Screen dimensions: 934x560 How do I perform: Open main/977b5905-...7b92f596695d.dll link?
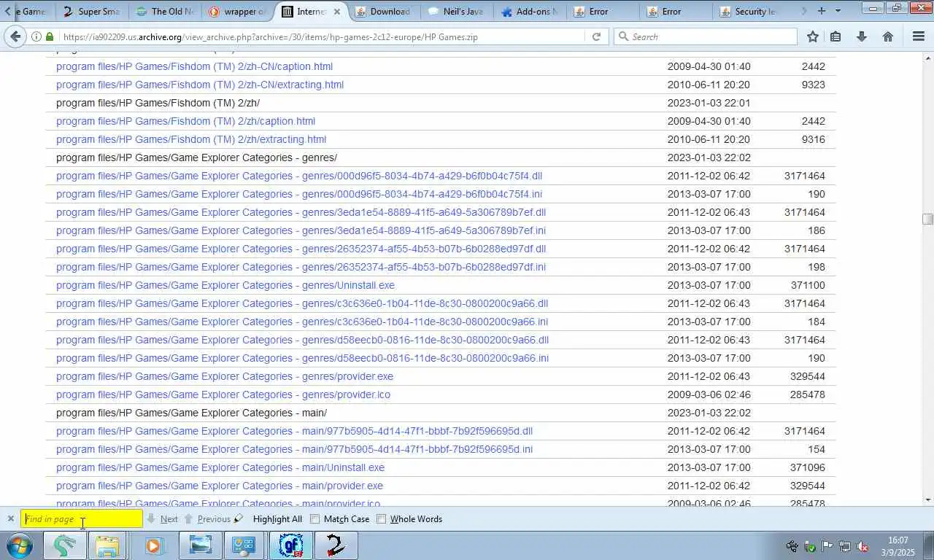294,431
